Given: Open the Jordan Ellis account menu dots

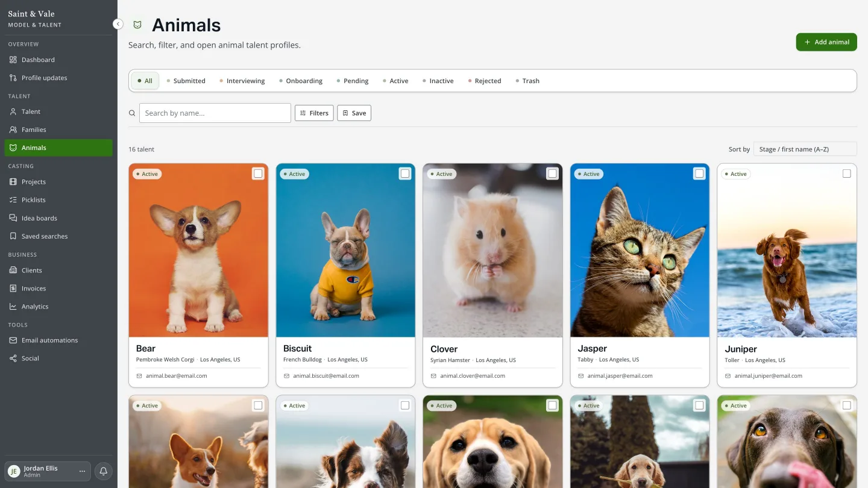Looking at the screenshot, I should point(83,471).
